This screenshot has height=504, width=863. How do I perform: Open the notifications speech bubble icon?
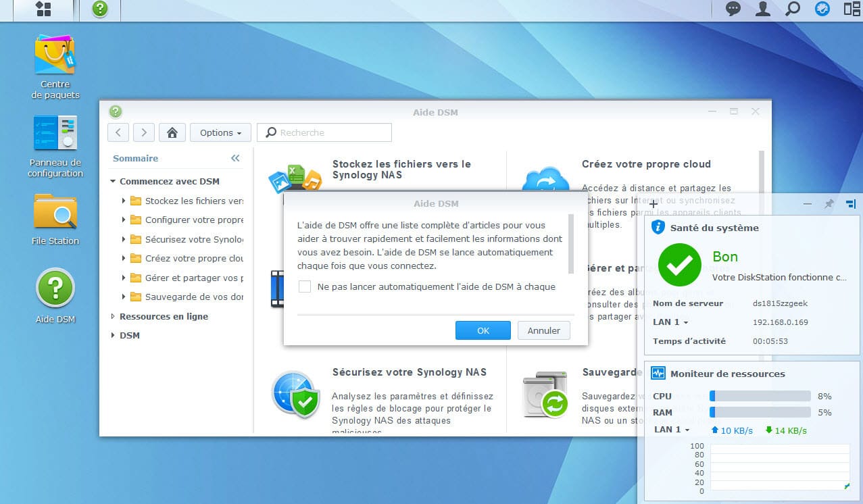click(733, 9)
